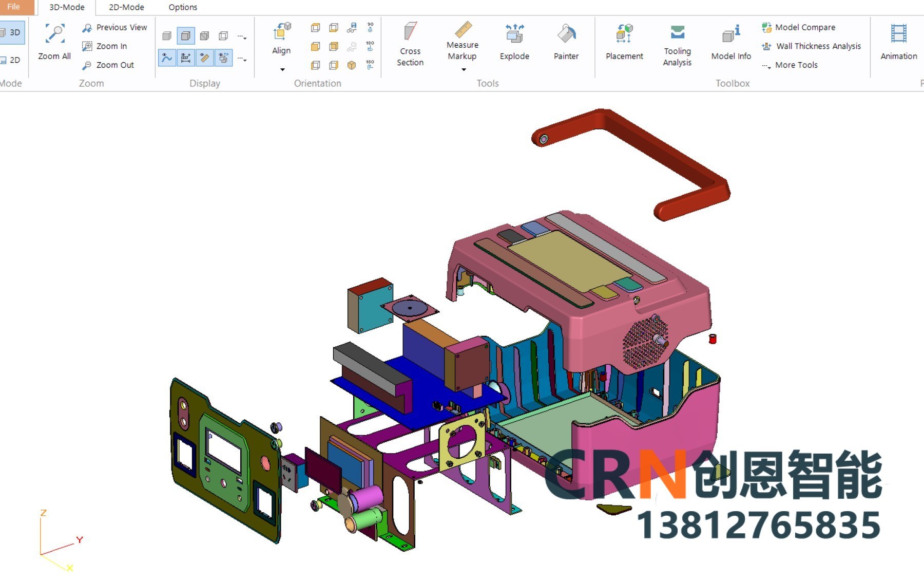Switch to the 3D-Mode ribbon tab

pos(67,7)
